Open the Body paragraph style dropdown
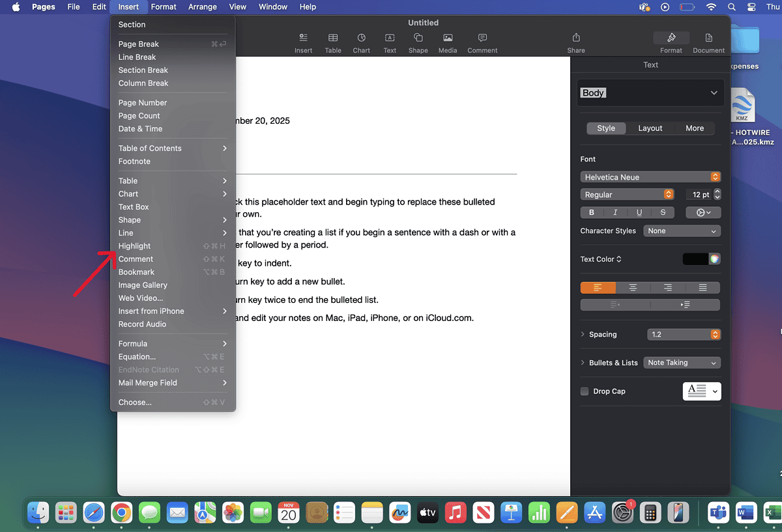Image resolution: width=782 pixels, height=532 pixels. point(650,93)
